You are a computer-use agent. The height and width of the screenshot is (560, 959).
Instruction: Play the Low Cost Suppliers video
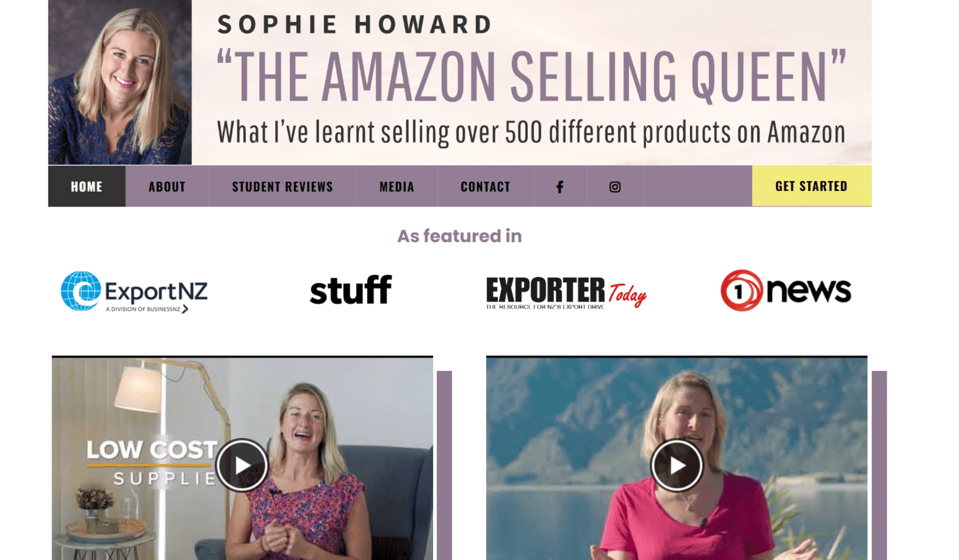(242, 465)
